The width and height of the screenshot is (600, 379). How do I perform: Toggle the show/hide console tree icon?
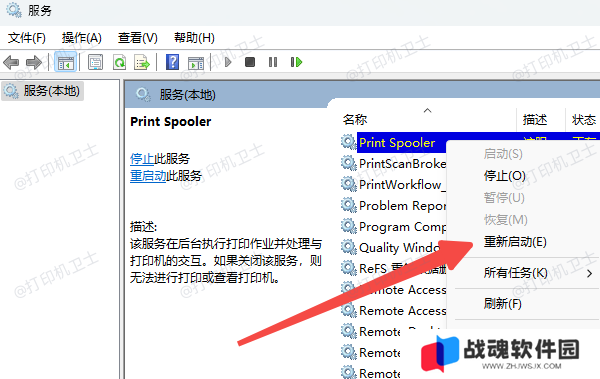pos(66,62)
